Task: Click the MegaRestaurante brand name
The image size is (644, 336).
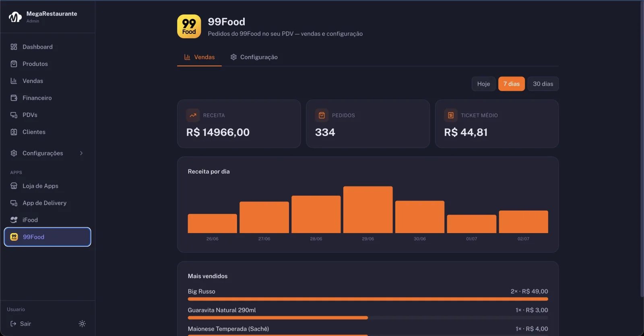Action: tap(52, 14)
